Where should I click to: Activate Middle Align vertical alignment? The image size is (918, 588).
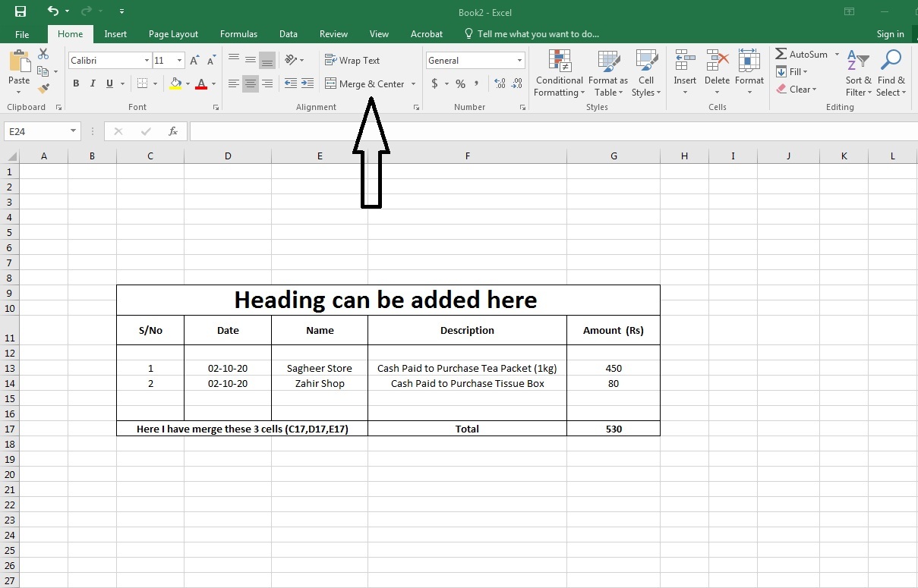tap(251, 59)
